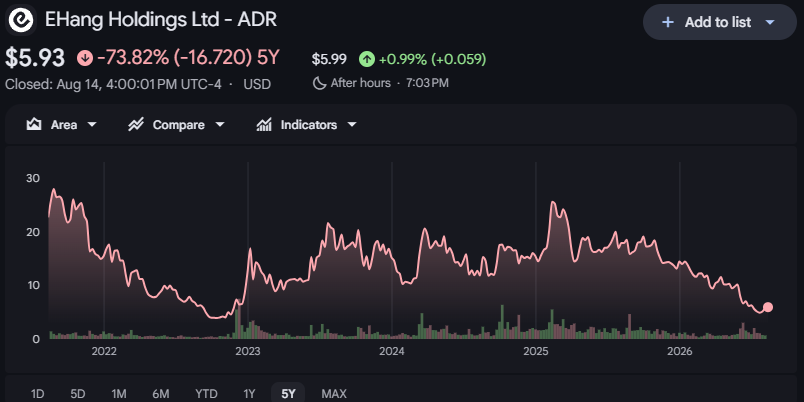
Task: Click the pink current price dot on chart
Action: click(768, 308)
